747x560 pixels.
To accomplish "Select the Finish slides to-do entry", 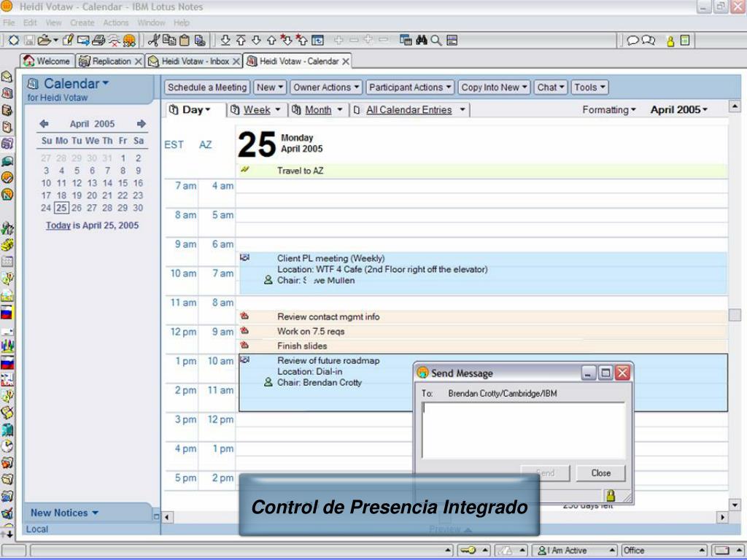I will 483,346.
